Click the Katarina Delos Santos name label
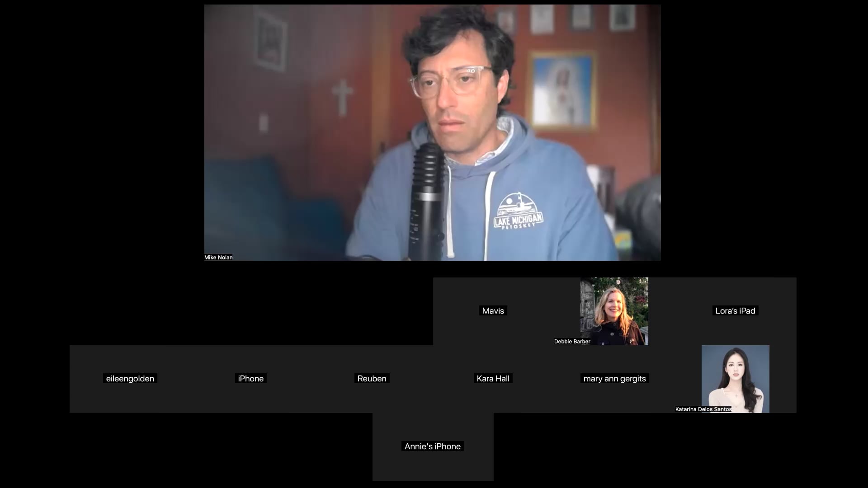Screen dimensions: 868x488 703,409
